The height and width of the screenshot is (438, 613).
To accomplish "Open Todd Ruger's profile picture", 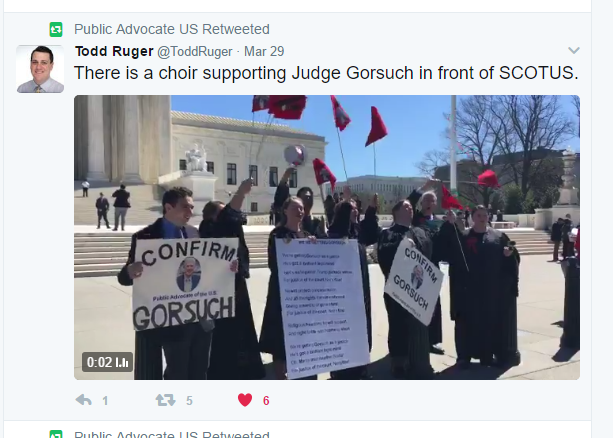I will (40, 69).
